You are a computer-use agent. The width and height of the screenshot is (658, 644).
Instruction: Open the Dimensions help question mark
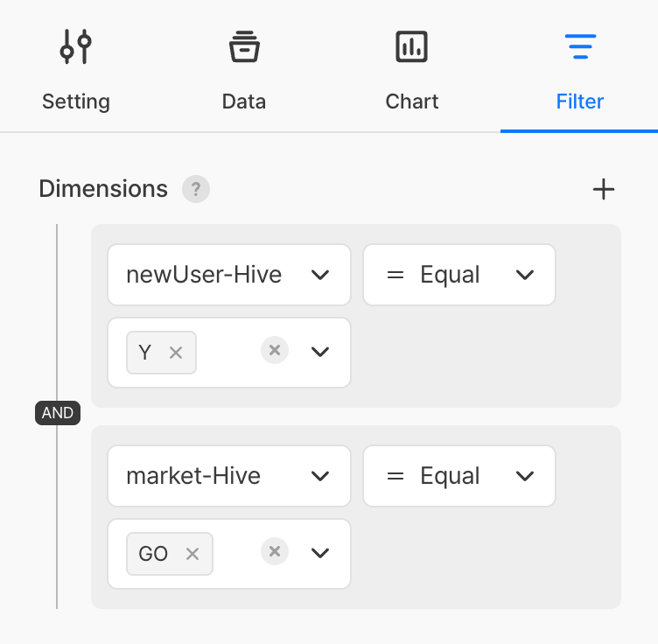[x=196, y=189]
